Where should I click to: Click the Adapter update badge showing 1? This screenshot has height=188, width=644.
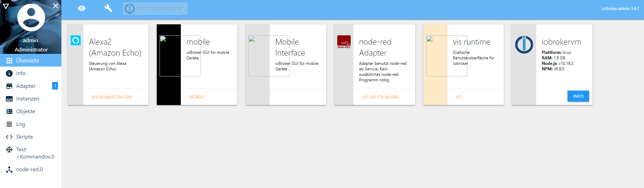point(55,86)
